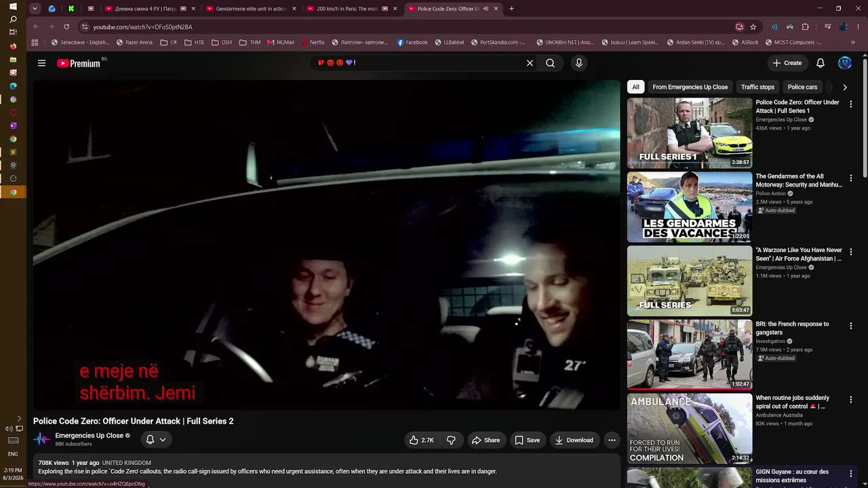Like the video with 2.7K likes

(421, 440)
